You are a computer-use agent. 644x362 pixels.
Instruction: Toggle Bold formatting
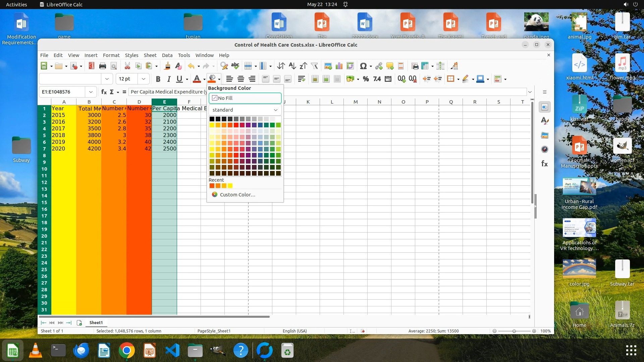tap(158, 79)
